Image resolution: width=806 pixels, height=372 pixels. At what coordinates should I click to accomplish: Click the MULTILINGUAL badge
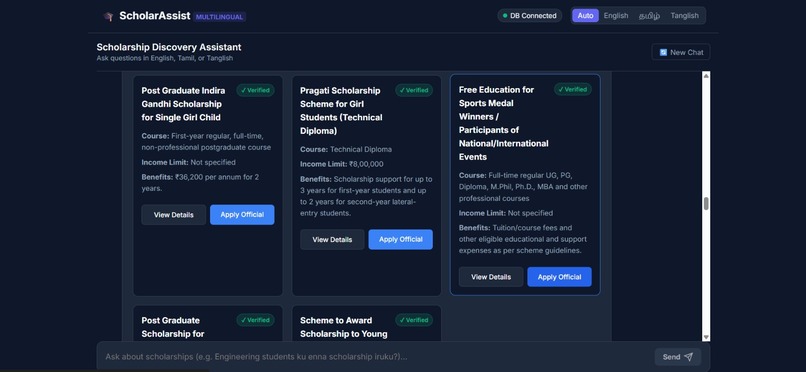click(x=219, y=17)
